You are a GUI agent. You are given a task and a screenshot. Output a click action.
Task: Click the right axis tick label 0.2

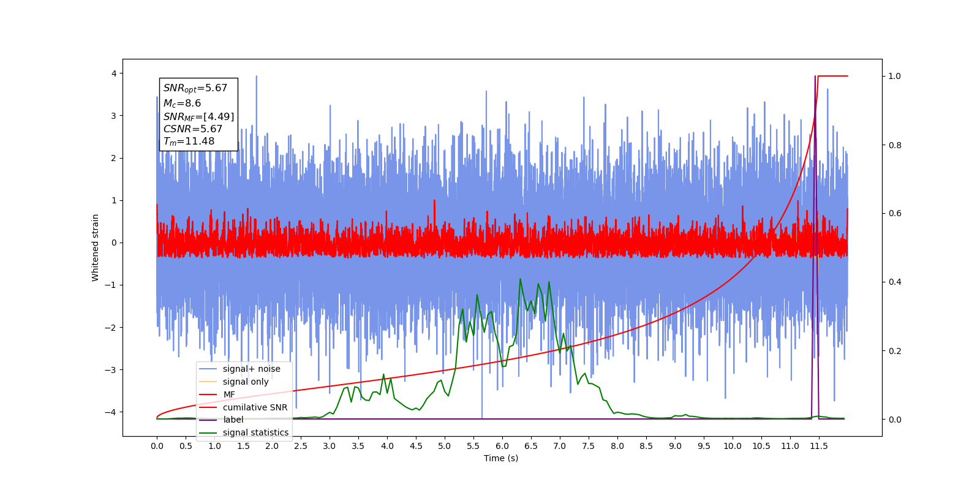tap(895, 351)
